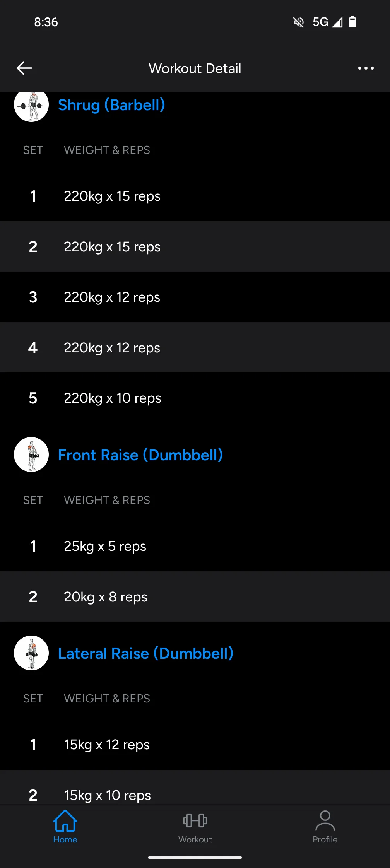Tap the Front Raise exercise illustration icon
Viewport: 390px width, 868px height.
(x=31, y=455)
